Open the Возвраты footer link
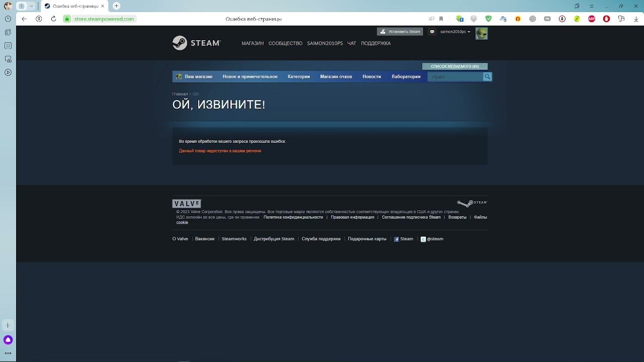This screenshot has width=644, height=362. pos(457,217)
